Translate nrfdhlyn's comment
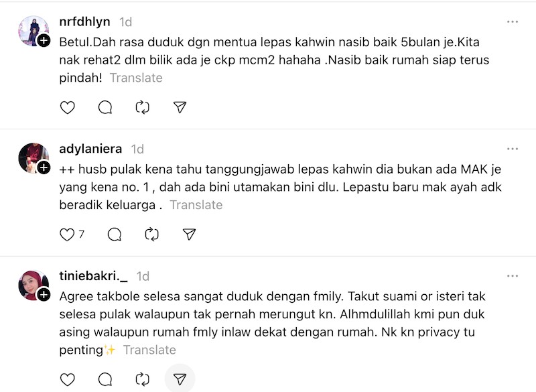 click(x=136, y=78)
